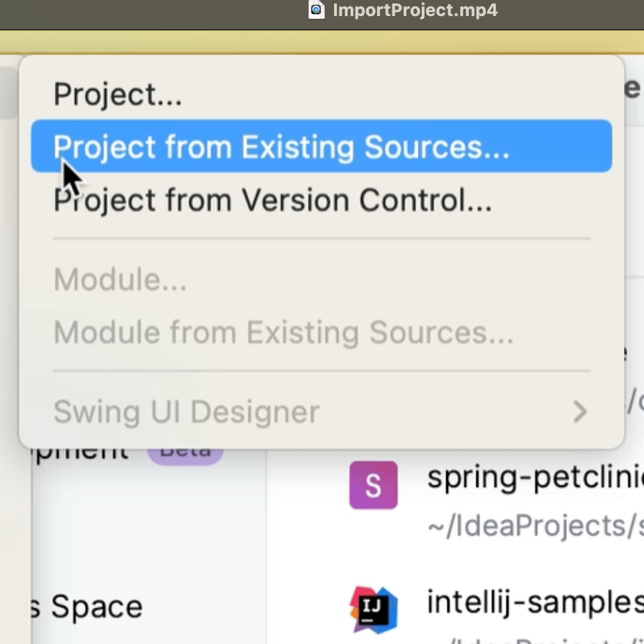Click the truncated "pment" label beside the Beta badge
This screenshot has width=644, height=644.
point(80,451)
